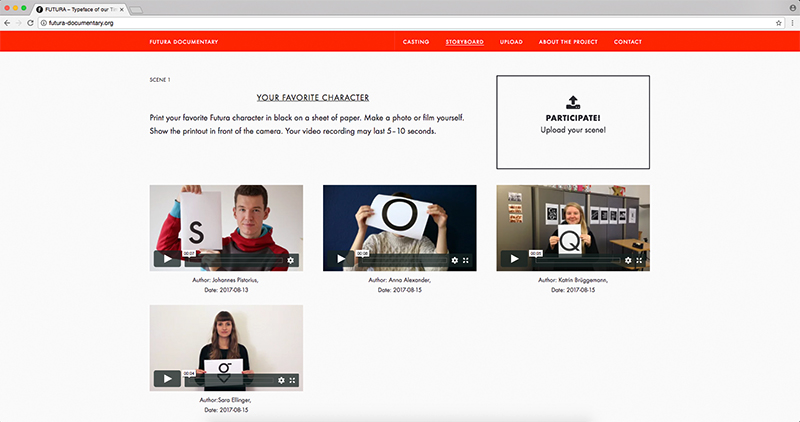The height and width of the screenshot is (422, 800).
Task: Open settings gear on Katrin Brüggemann video
Action: (x=628, y=260)
